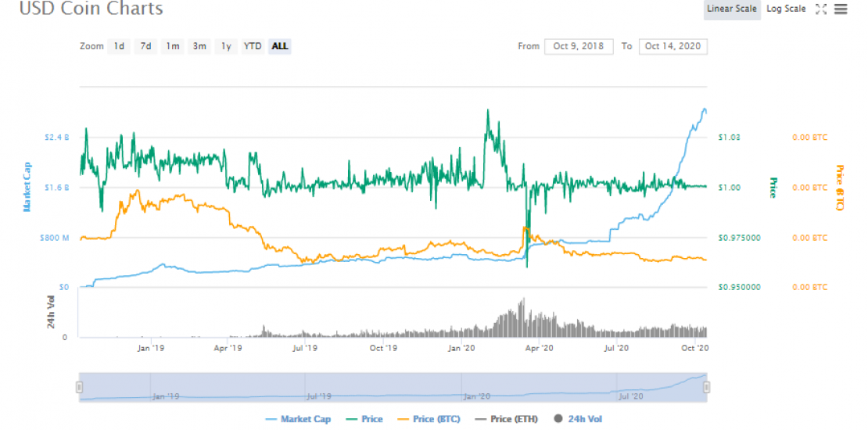This screenshot has height=430, width=868.
Task: Open the From date field
Action: [x=579, y=46]
